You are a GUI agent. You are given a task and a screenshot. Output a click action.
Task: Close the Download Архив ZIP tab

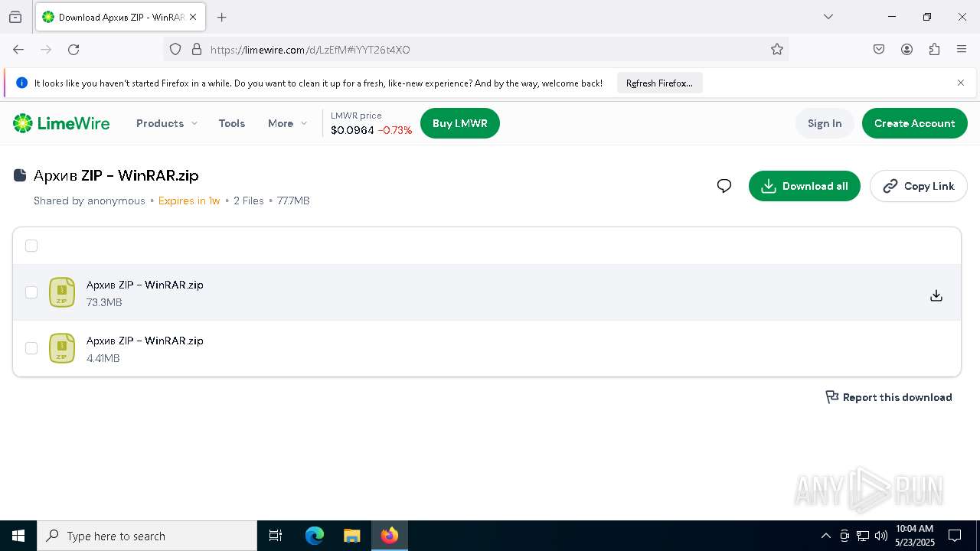[193, 17]
